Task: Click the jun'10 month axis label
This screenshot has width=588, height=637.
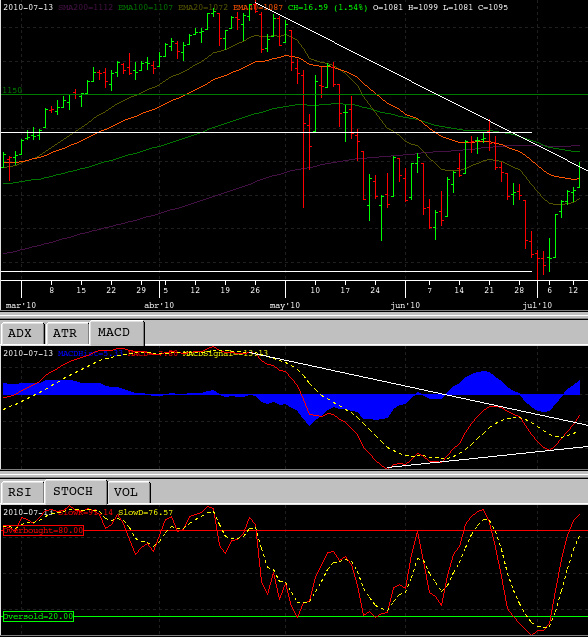Action: (x=405, y=305)
